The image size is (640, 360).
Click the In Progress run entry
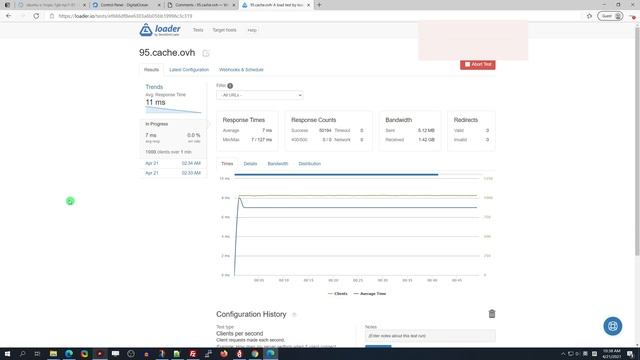(173, 138)
